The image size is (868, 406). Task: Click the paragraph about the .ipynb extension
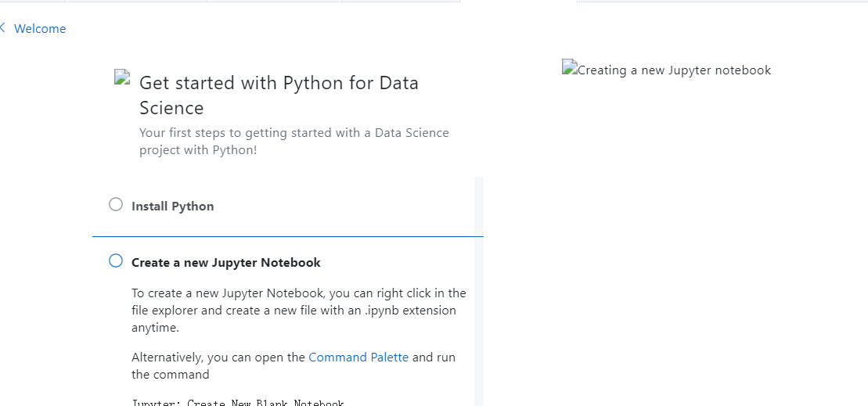(299, 310)
